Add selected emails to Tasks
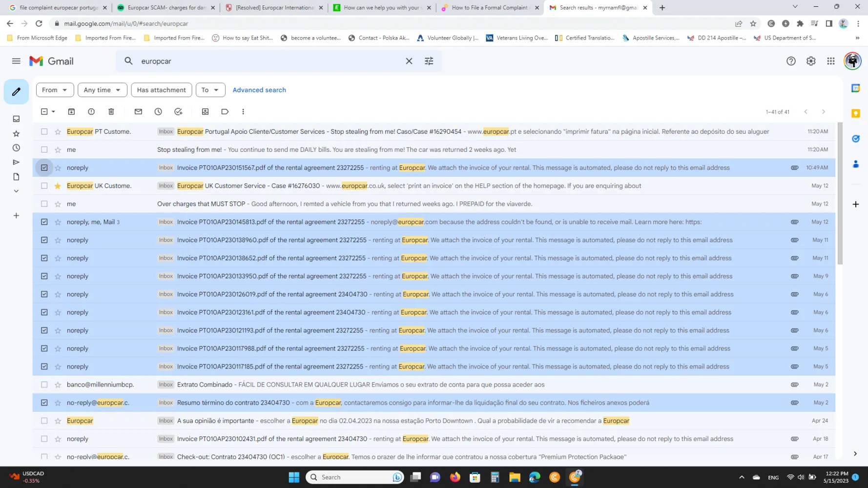The image size is (868, 488). tap(178, 112)
